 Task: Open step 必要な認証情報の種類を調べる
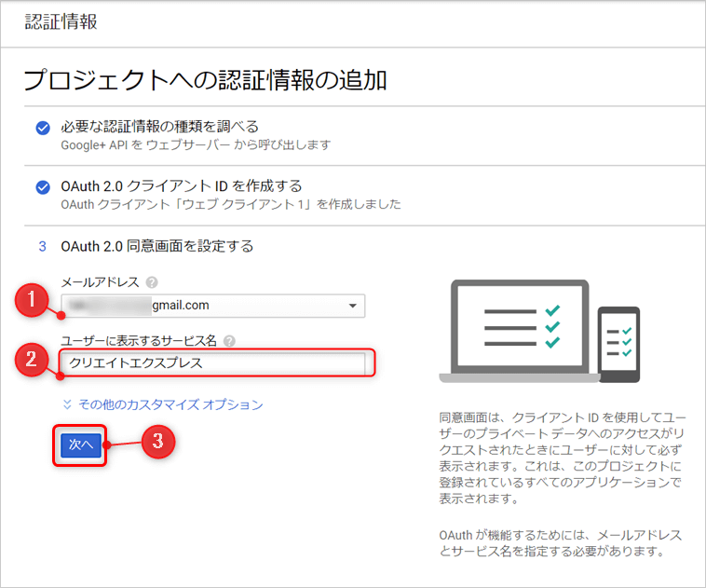point(159,126)
